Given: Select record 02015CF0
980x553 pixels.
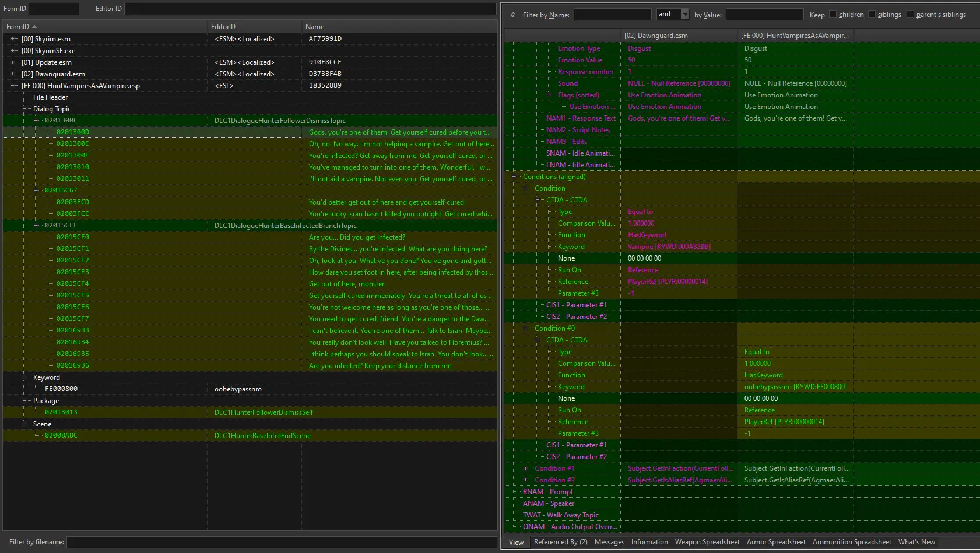Looking at the screenshot, I should click(250, 237).
